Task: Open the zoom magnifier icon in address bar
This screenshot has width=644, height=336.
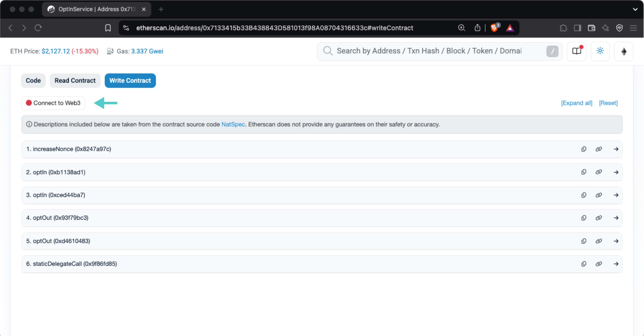Action: [462, 28]
